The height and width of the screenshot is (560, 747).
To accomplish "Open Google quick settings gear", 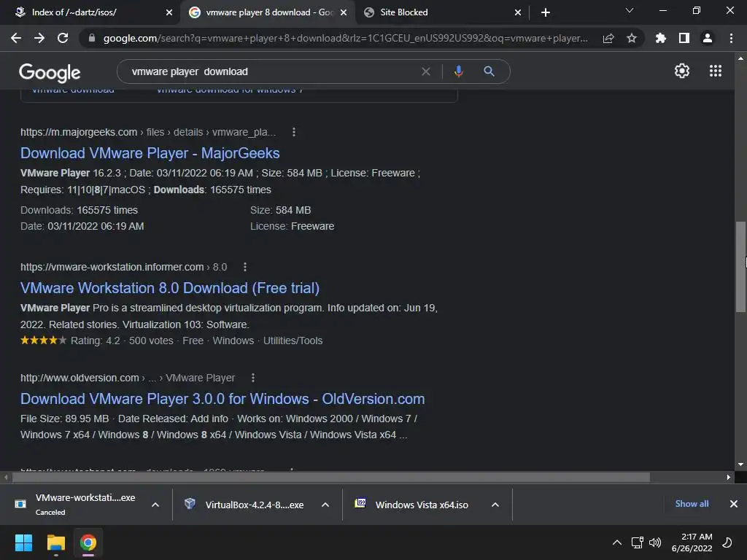I will 682,71.
